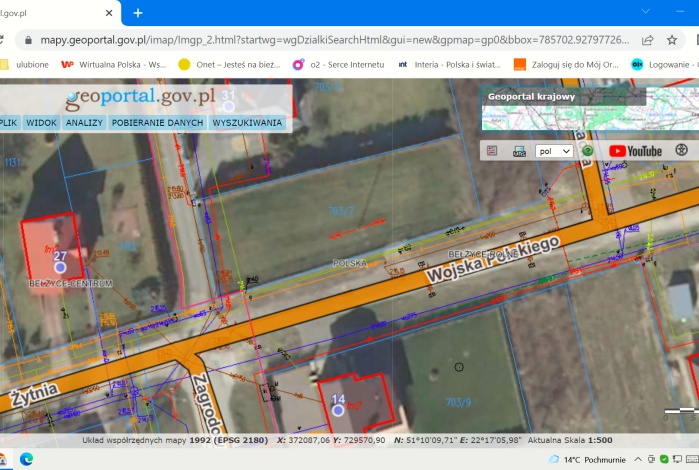The image size is (699, 470).
Task: Click the 1992 (EPSG 2180) coordinate system text
Action: click(229, 440)
